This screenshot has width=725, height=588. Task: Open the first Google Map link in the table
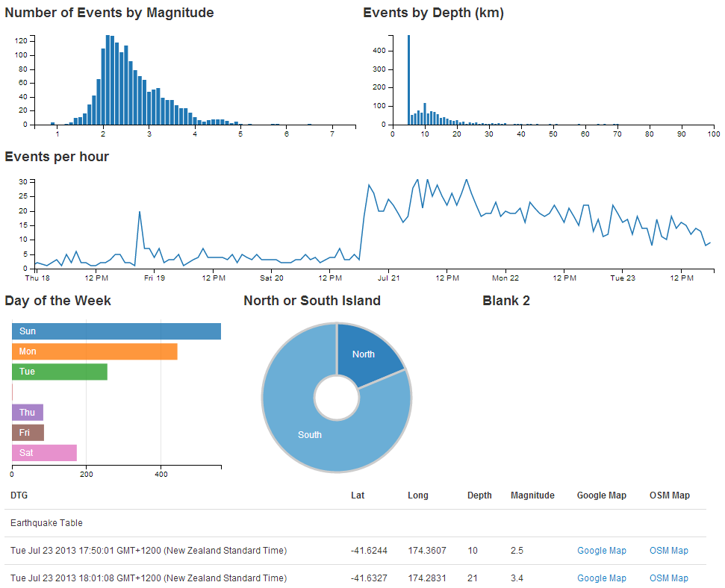click(601, 550)
